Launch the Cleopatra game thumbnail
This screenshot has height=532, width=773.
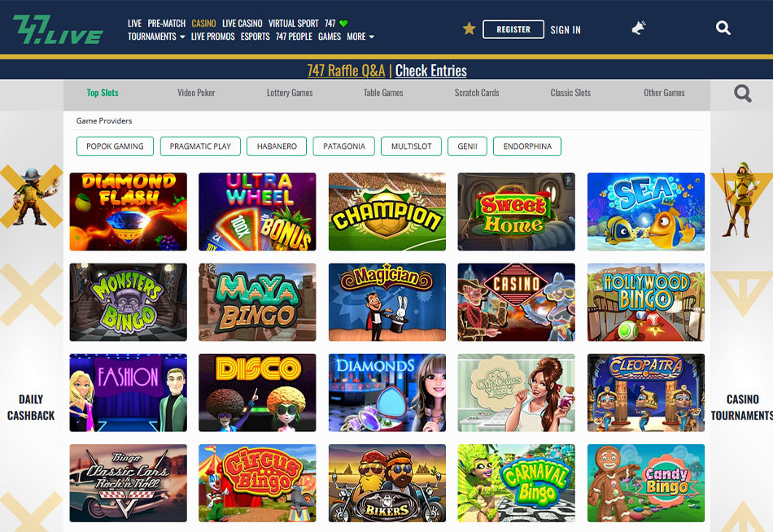coord(646,392)
